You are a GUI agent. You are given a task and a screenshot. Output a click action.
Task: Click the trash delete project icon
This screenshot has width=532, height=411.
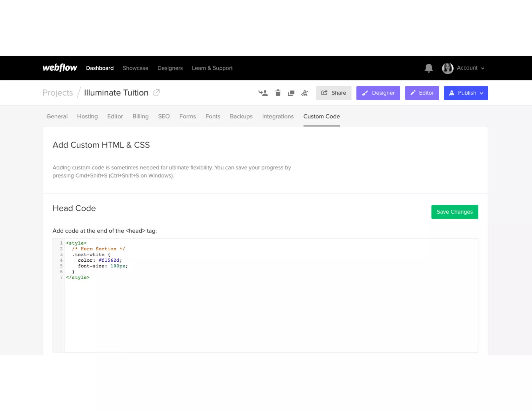(x=278, y=93)
